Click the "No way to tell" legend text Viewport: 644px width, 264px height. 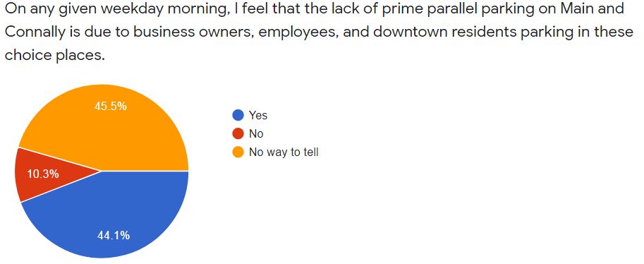point(284,152)
